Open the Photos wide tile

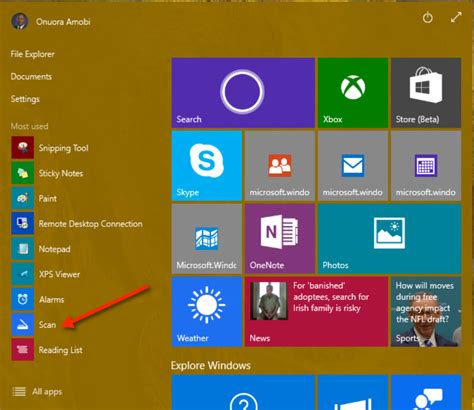(x=390, y=238)
